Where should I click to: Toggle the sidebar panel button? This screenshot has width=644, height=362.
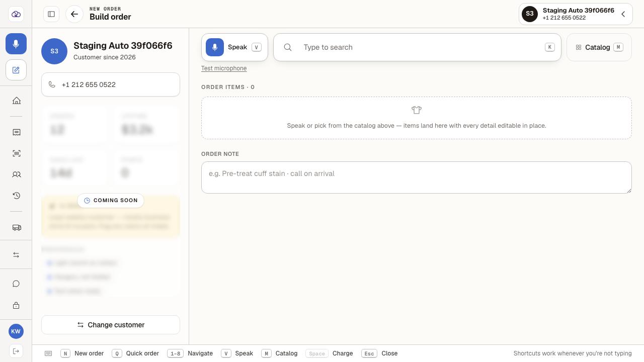coord(51,14)
